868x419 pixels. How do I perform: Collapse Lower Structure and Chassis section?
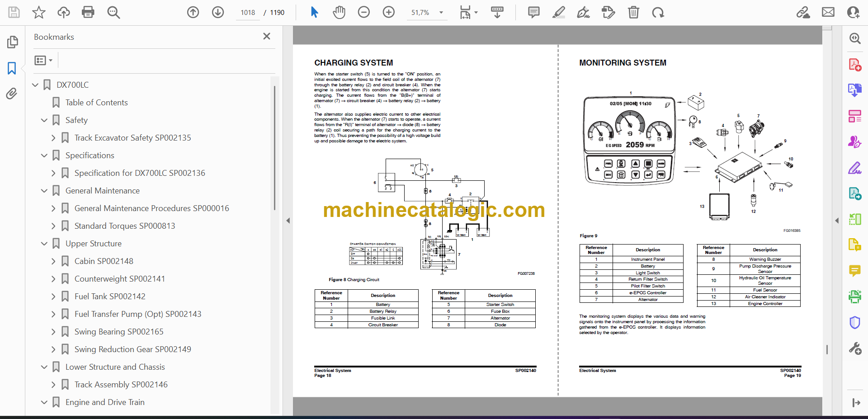point(44,367)
